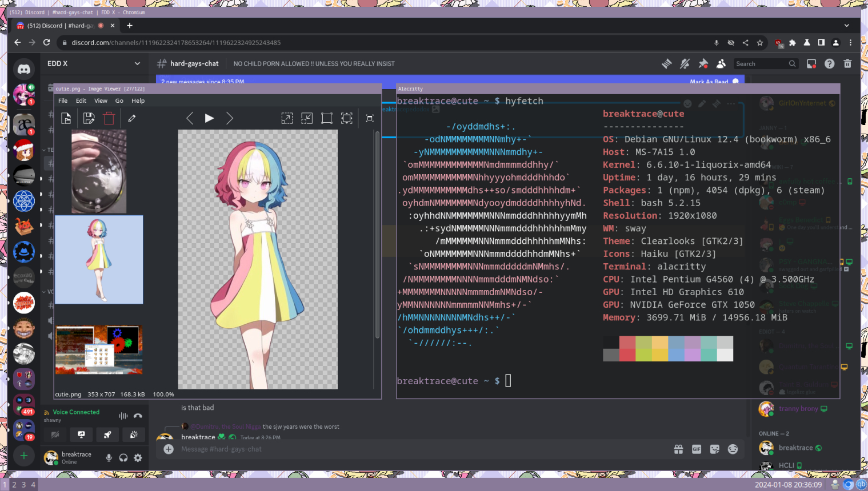Image resolution: width=868 pixels, height=491 pixels.
Task: Click edit pencil icon in Image Viewer
Action: 132,118
